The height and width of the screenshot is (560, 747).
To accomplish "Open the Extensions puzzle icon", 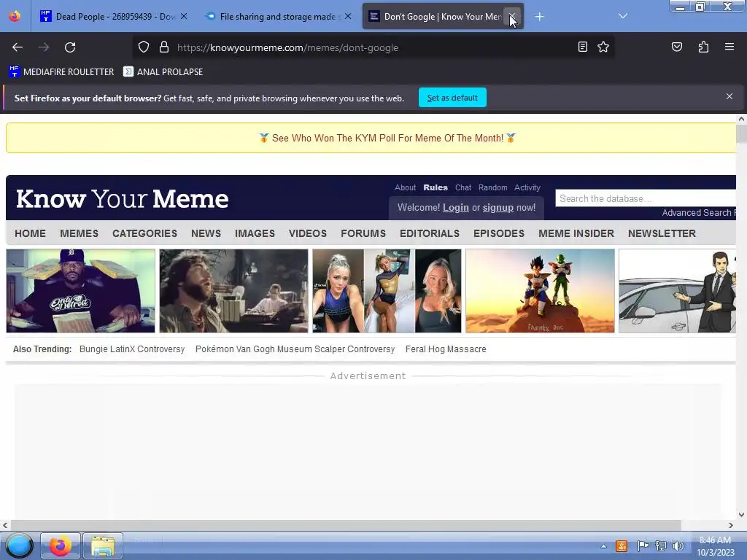I will pyautogui.click(x=703, y=47).
